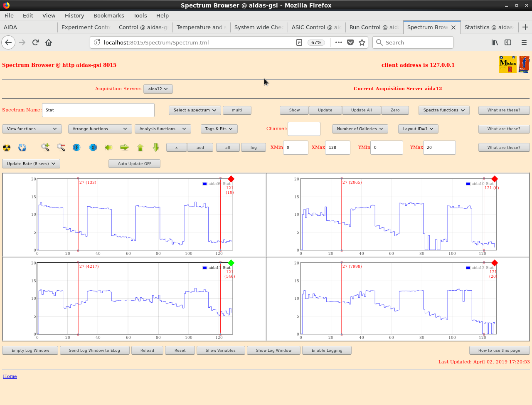Click the multi button
The image size is (532, 405).
pos(237,110)
